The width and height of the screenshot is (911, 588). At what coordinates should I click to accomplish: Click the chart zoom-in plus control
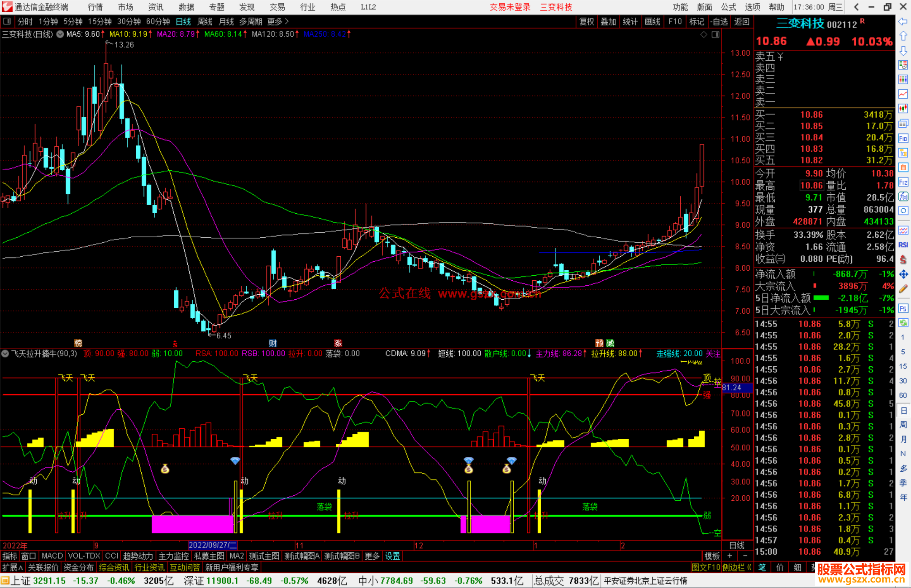(730, 556)
